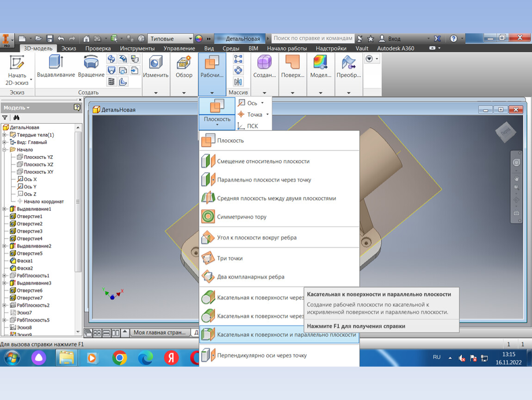Image resolution: width=532 pixels, height=400 pixels.
Task: Select the ПСК coordinate system tool
Action: click(x=247, y=126)
